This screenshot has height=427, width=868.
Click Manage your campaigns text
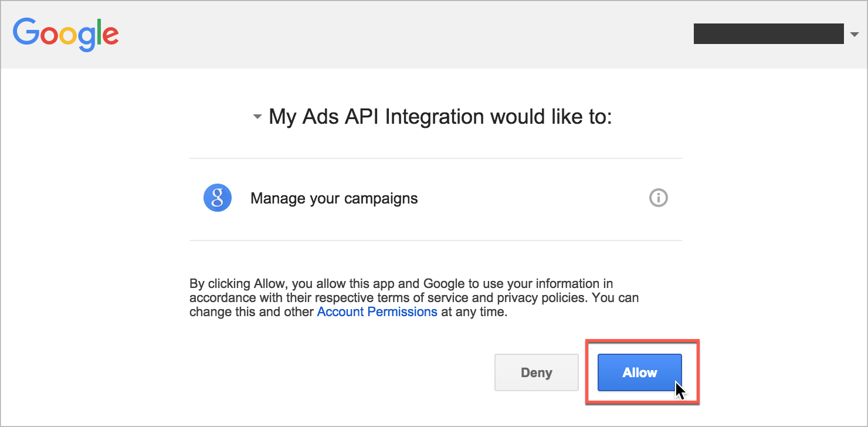click(334, 199)
